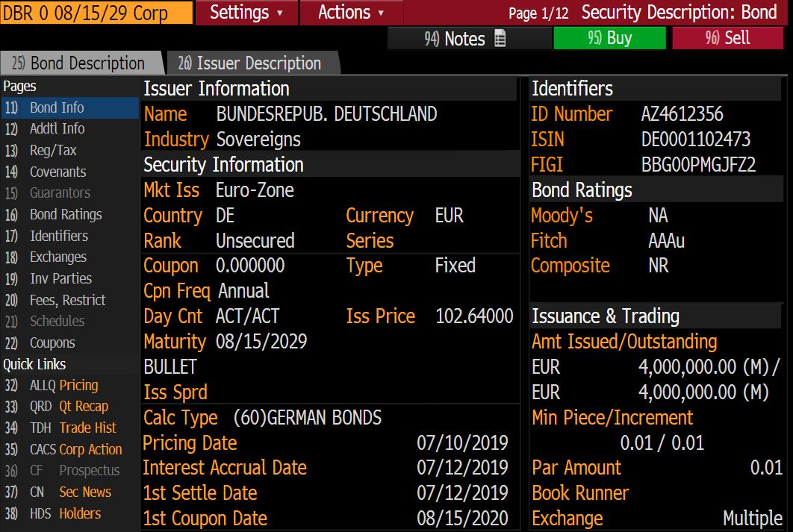Open CF Prospectus quick link

click(69, 471)
